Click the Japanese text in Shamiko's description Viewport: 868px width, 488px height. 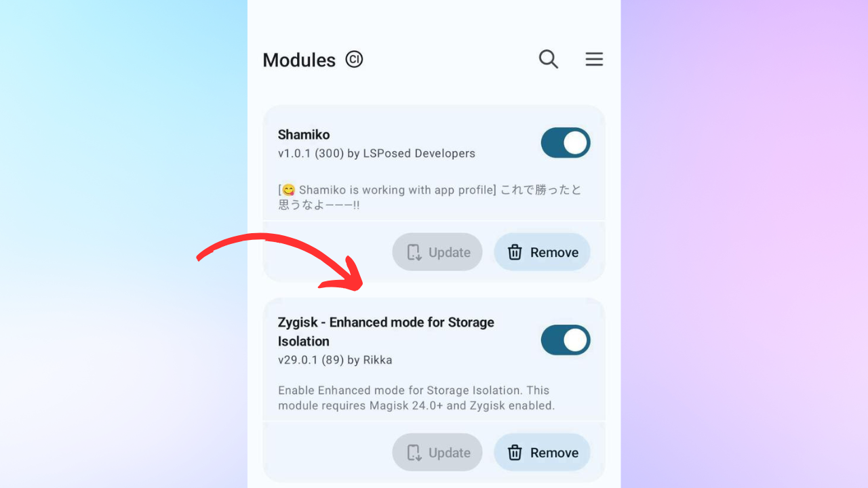[x=540, y=190]
